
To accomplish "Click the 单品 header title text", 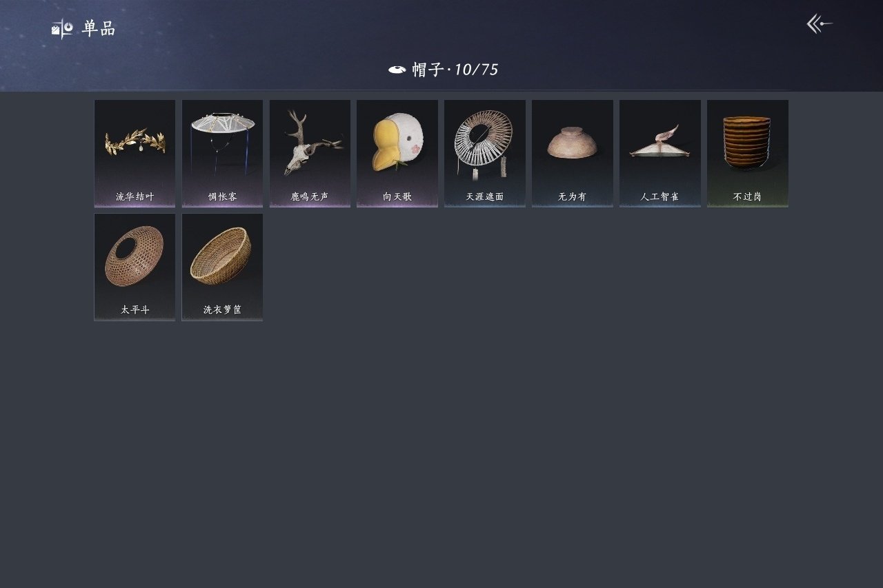I will pyautogui.click(x=99, y=29).
